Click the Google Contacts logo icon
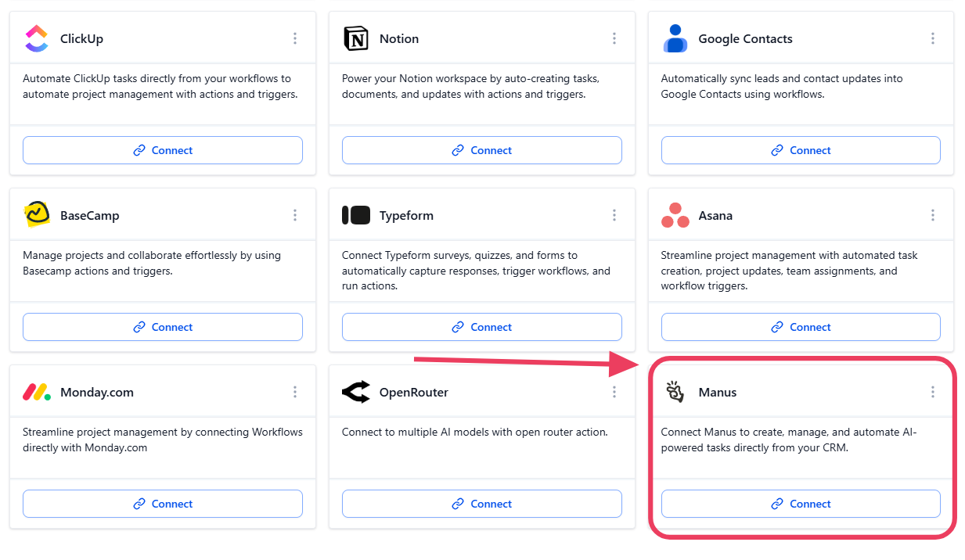 (675, 38)
